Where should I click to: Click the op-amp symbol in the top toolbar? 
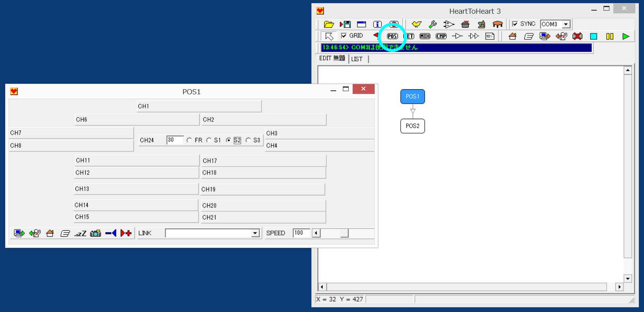pos(449,24)
